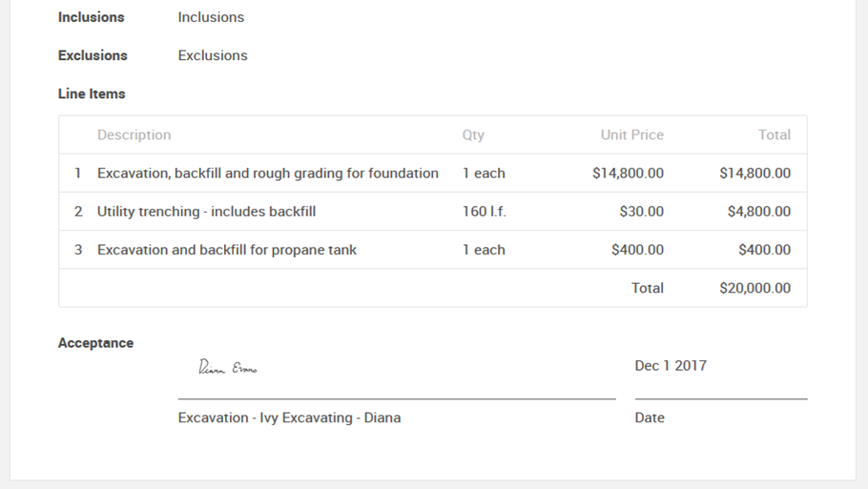Select the $4,800.00 line total
Image resolution: width=868 pixels, height=489 pixels.
pos(758,212)
